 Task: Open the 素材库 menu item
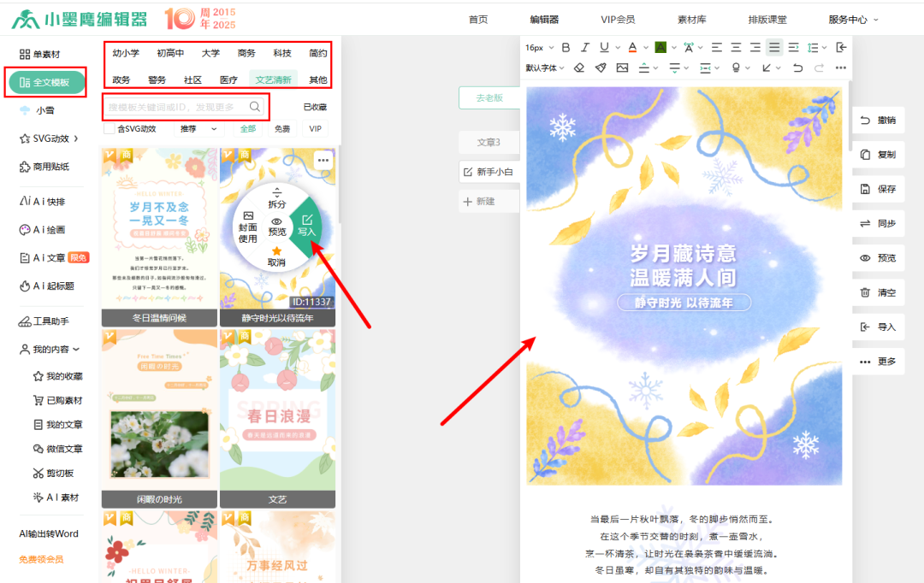point(691,19)
